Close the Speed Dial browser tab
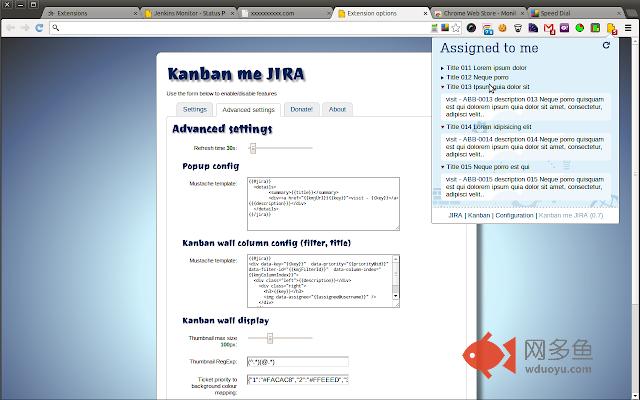Screen dimensions: 640x400 click(x=619, y=13)
